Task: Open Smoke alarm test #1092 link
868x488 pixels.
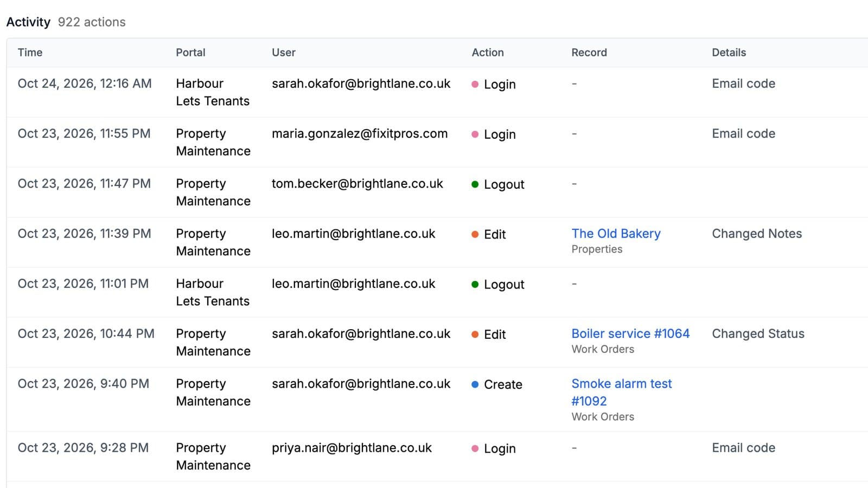Action: coord(622,392)
